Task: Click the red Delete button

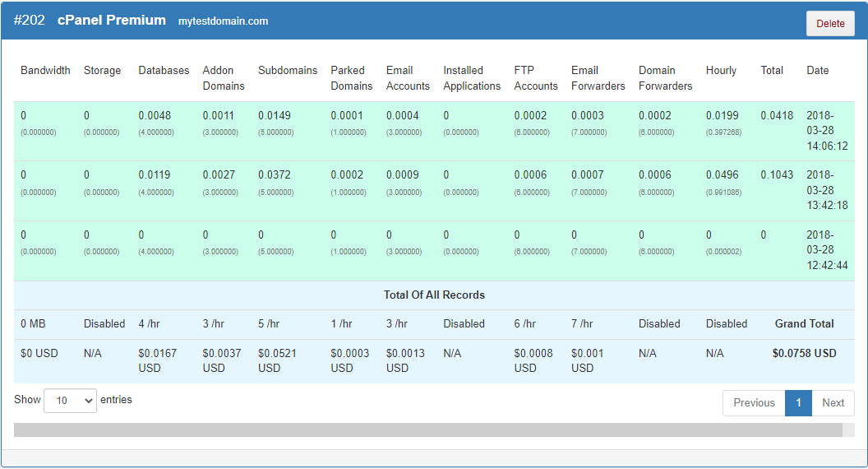Action: (830, 23)
